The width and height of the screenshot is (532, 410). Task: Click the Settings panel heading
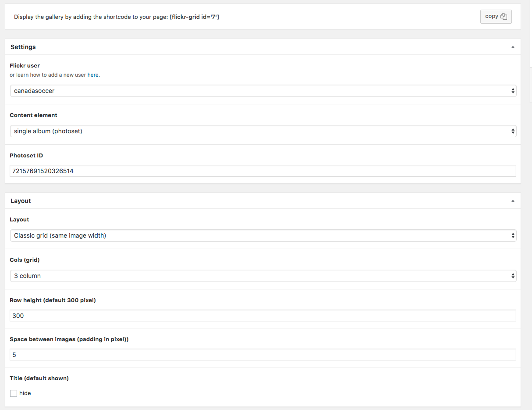coord(23,47)
